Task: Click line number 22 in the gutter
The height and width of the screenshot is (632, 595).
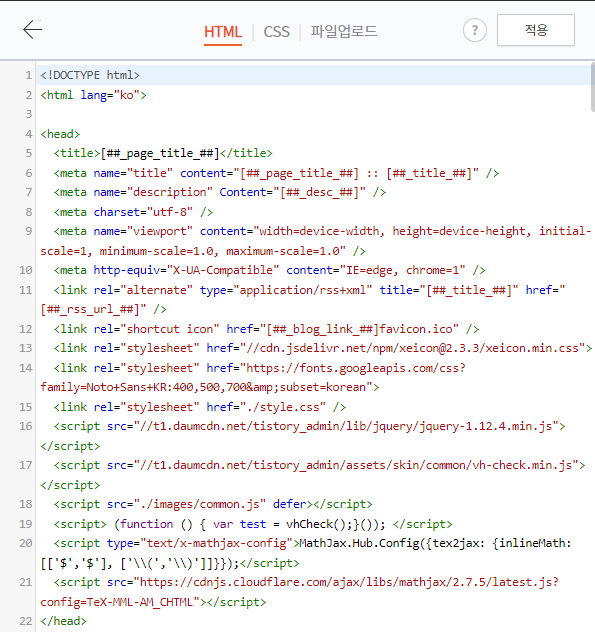Action: click(x=25, y=621)
